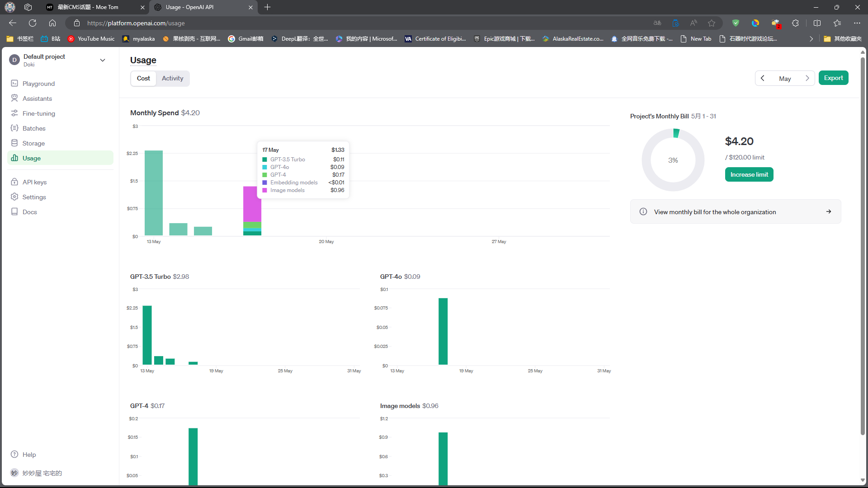This screenshot has height=488, width=868.
Task: Open the Storage page
Action: tap(33, 143)
